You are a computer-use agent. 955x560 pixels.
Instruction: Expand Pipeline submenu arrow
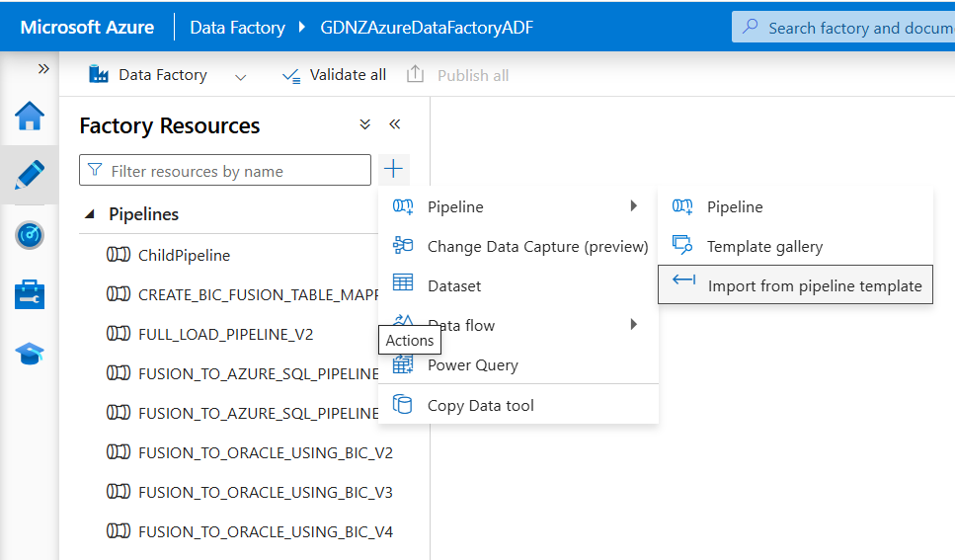pyautogui.click(x=633, y=206)
